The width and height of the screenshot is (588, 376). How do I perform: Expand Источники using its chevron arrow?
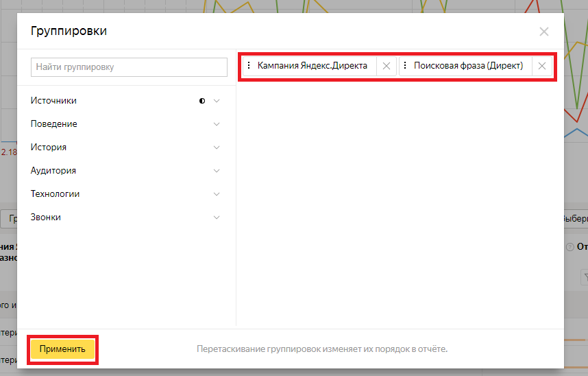click(217, 101)
